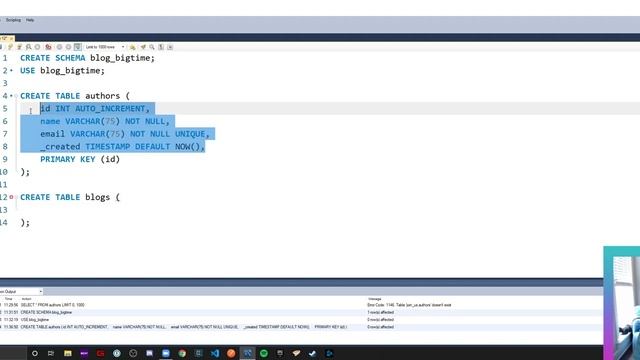This screenshot has height=360, width=640.
Task: Click the Error Code 1146 message cell
Action: click(409, 305)
